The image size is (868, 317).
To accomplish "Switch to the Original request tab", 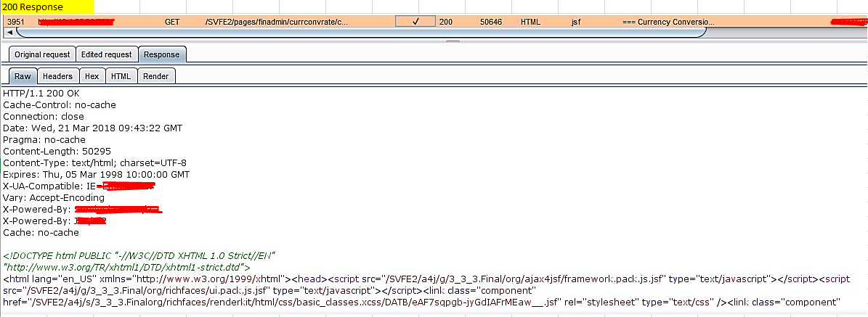I will [x=42, y=54].
